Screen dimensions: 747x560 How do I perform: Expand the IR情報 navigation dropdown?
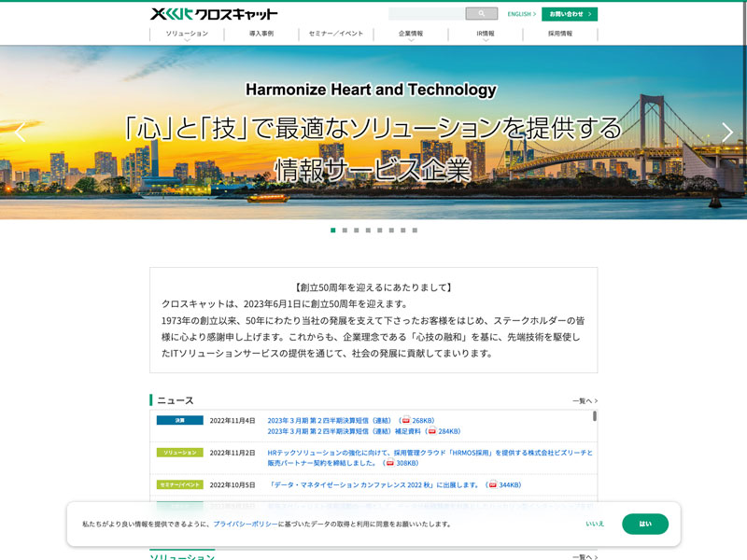point(486,35)
